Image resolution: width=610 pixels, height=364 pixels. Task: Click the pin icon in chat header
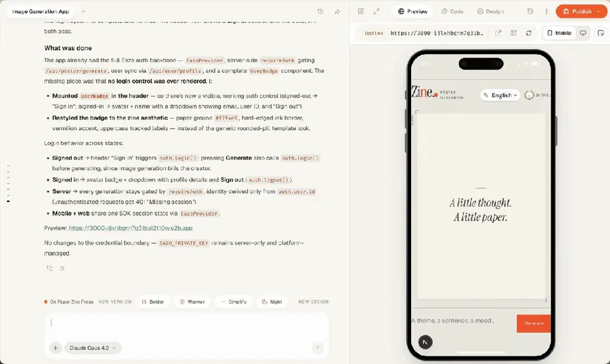pyautogui.click(x=337, y=11)
